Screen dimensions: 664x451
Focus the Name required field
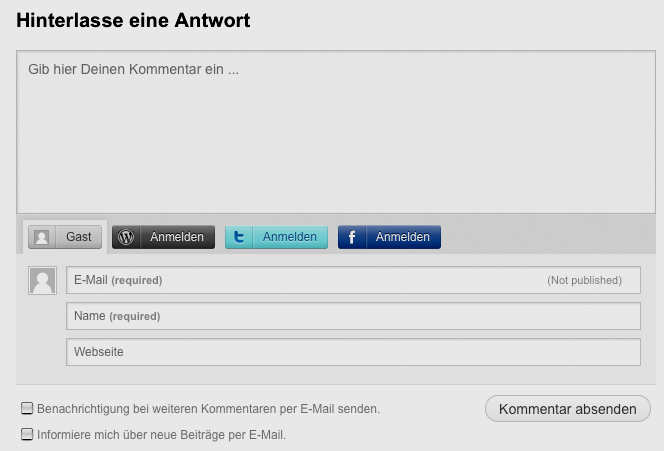tap(353, 317)
